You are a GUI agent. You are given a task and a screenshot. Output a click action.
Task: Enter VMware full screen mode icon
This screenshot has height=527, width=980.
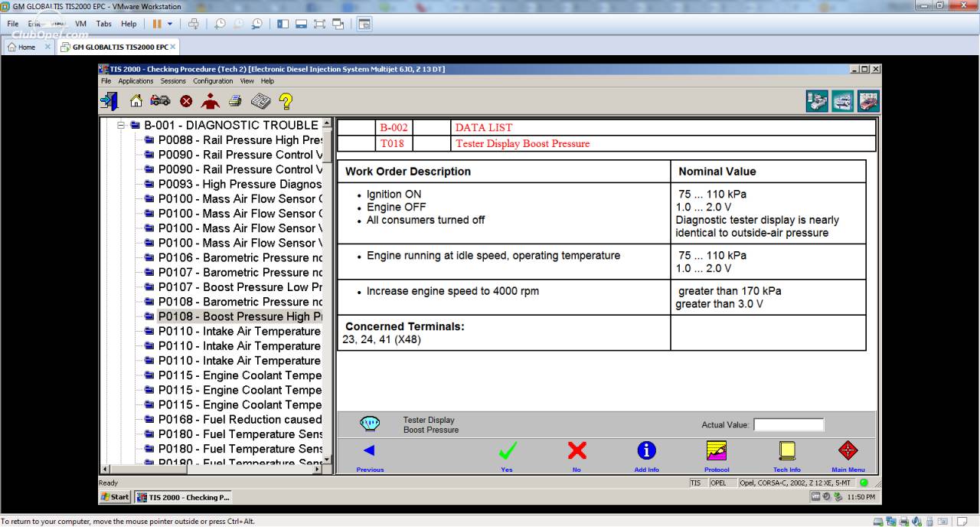[320, 24]
